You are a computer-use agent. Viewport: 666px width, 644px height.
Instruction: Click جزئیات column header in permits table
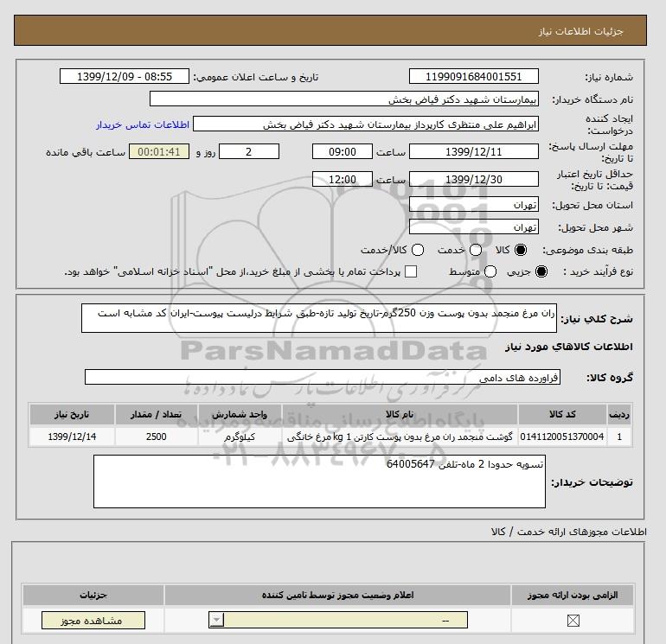coord(93,596)
